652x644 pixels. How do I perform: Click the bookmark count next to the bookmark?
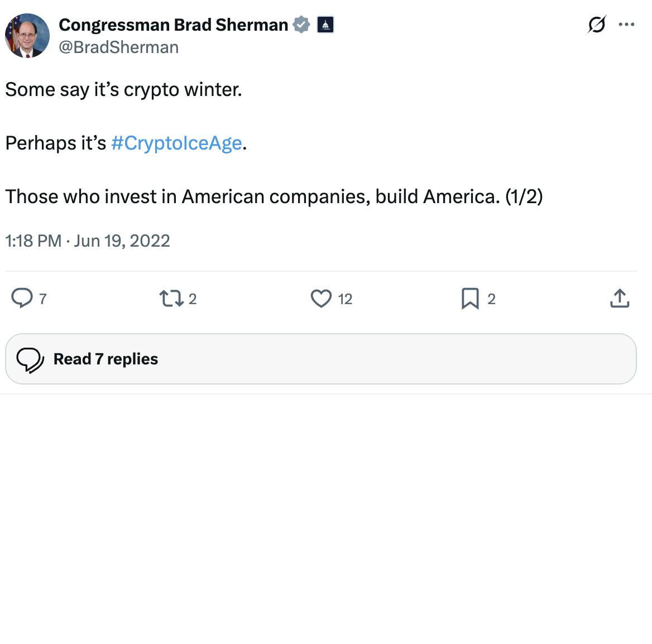coord(491,299)
